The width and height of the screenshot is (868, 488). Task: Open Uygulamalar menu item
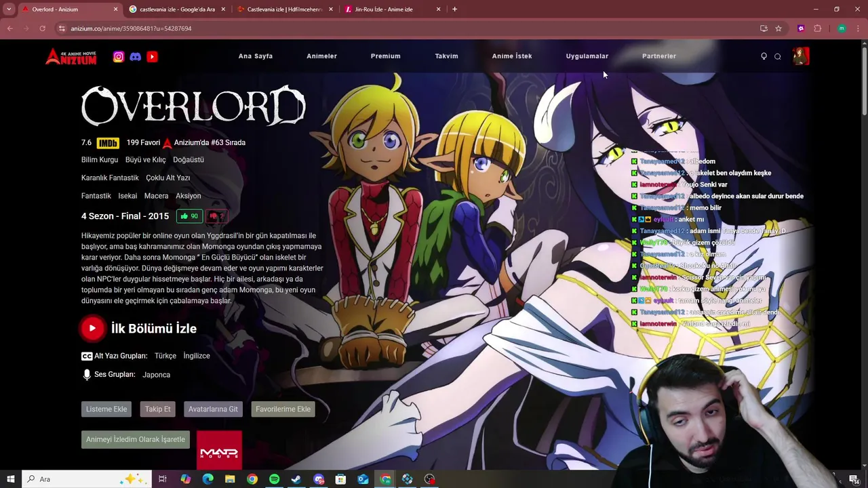(x=587, y=56)
